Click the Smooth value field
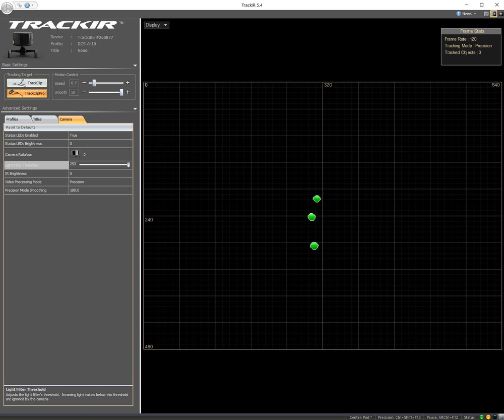 pyautogui.click(x=74, y=92)
